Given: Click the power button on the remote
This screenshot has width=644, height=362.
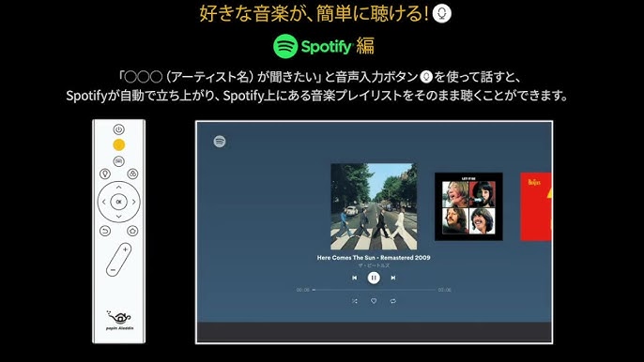Looking at the screenshot, I should 118,129.
